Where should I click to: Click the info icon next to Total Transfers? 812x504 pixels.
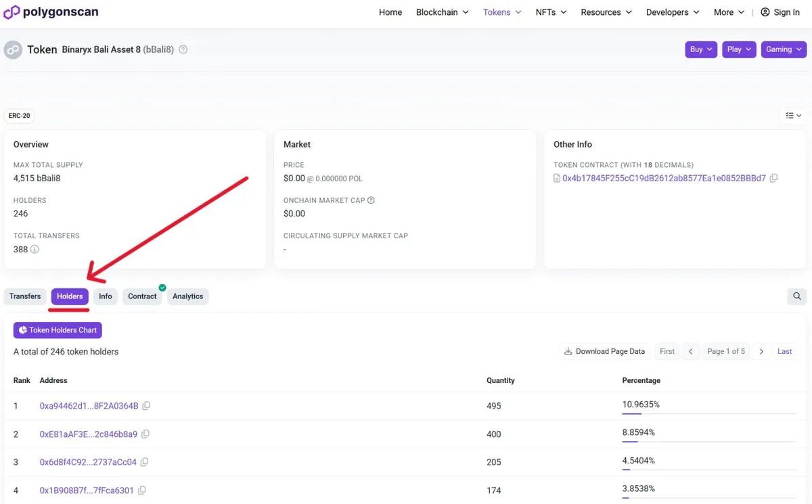36,250
